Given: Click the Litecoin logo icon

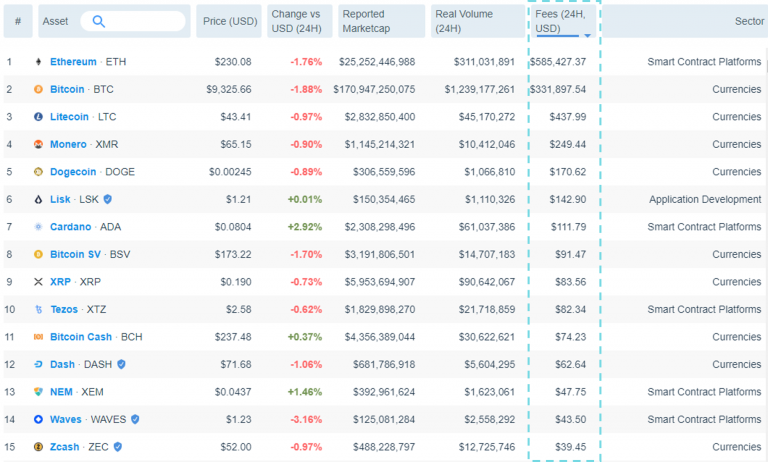Looking at the screenshot, I should [x=38, y=117].
